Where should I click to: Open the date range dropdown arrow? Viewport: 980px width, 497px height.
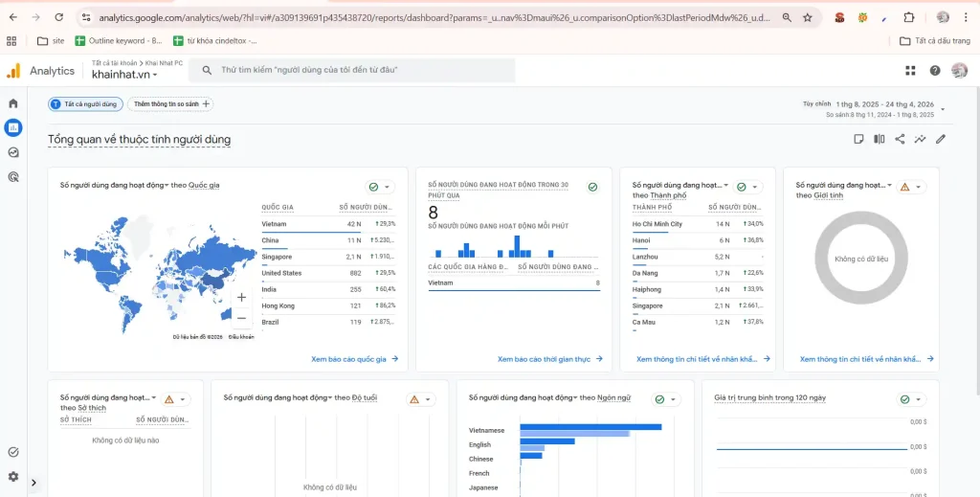[943, 109]
